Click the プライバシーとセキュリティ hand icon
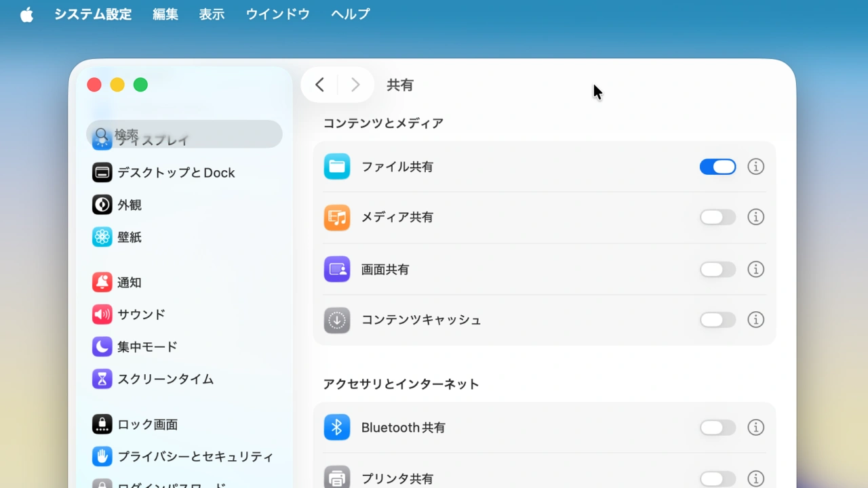Image resolution: width=868 pixels, height=488 pixels. pos(102,456)
